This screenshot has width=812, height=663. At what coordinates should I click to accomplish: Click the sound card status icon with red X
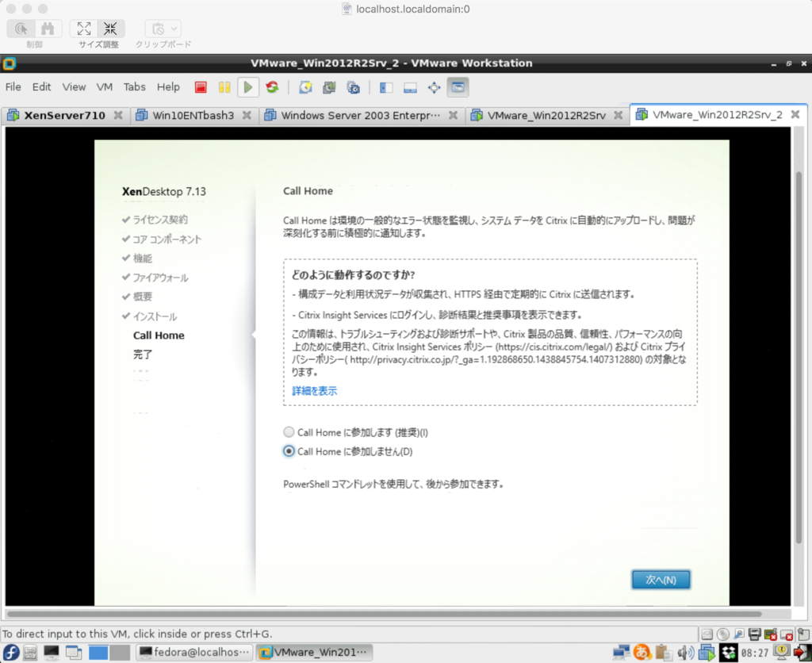pyautogui.click(x=771, y=634)
